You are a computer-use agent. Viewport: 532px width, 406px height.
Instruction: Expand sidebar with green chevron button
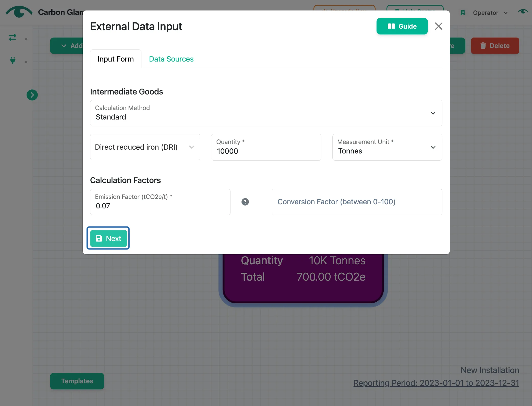(x=32, y=95)
